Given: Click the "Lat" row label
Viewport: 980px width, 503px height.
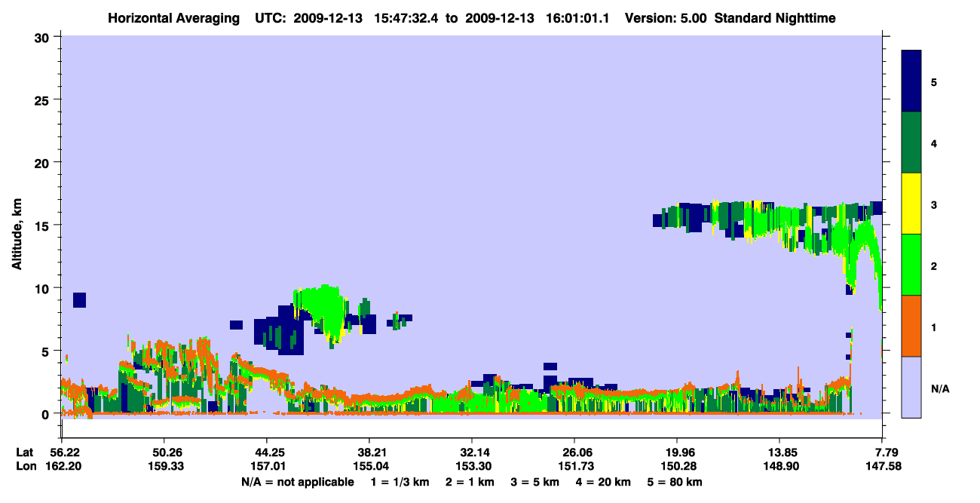Looking at the screenshot, I should point(25,452).
